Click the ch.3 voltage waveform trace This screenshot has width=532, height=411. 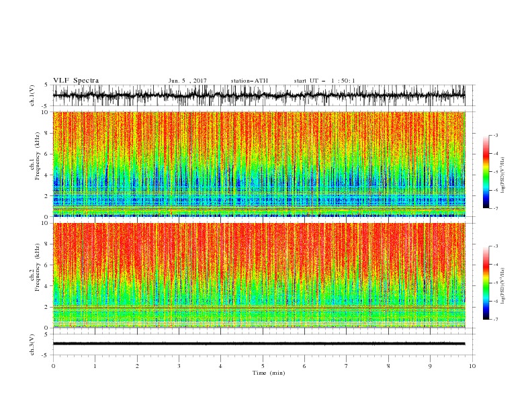[259, 344]
